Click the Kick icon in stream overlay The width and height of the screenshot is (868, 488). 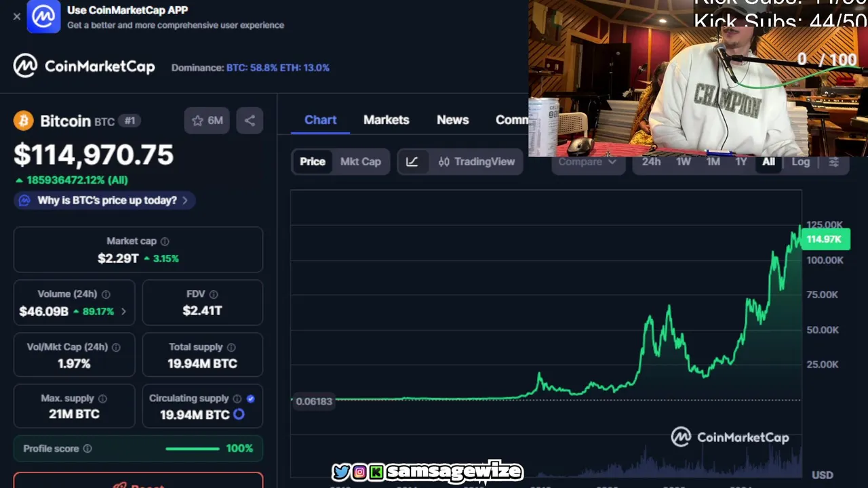tap(376, 472)
